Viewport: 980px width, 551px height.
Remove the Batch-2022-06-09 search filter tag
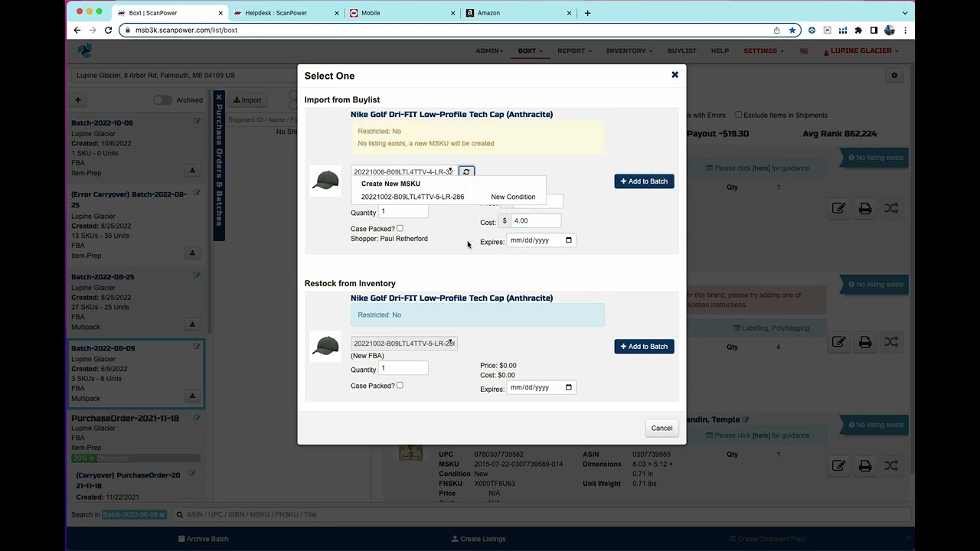click(162, 515)
